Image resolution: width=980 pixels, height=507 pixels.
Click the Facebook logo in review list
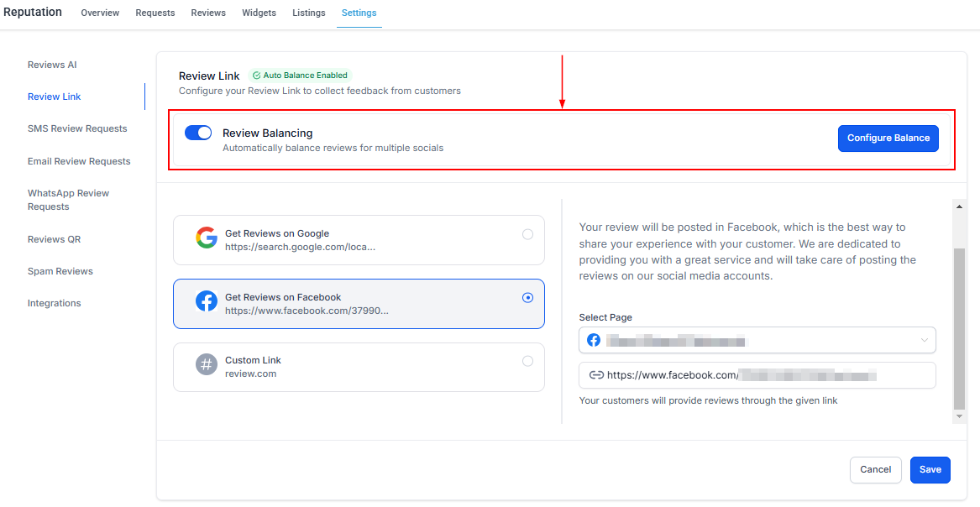click(207, 302)
